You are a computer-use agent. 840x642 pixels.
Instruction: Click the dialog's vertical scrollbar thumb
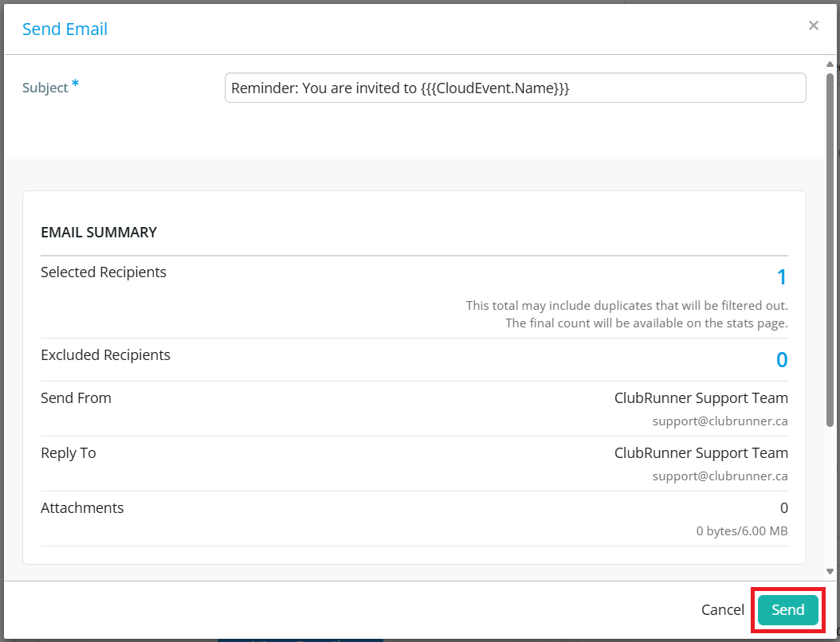pyautogui.click(x=830, y=239)
